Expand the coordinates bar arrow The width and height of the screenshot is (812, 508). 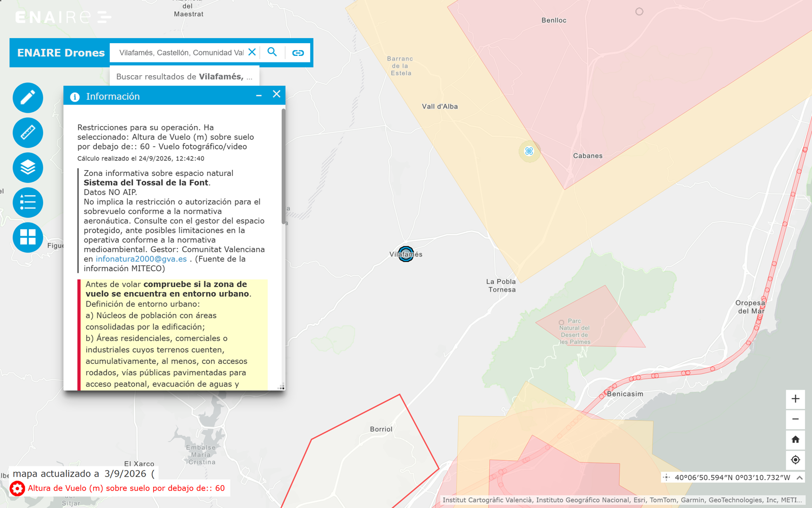click(x=799, y=478)
